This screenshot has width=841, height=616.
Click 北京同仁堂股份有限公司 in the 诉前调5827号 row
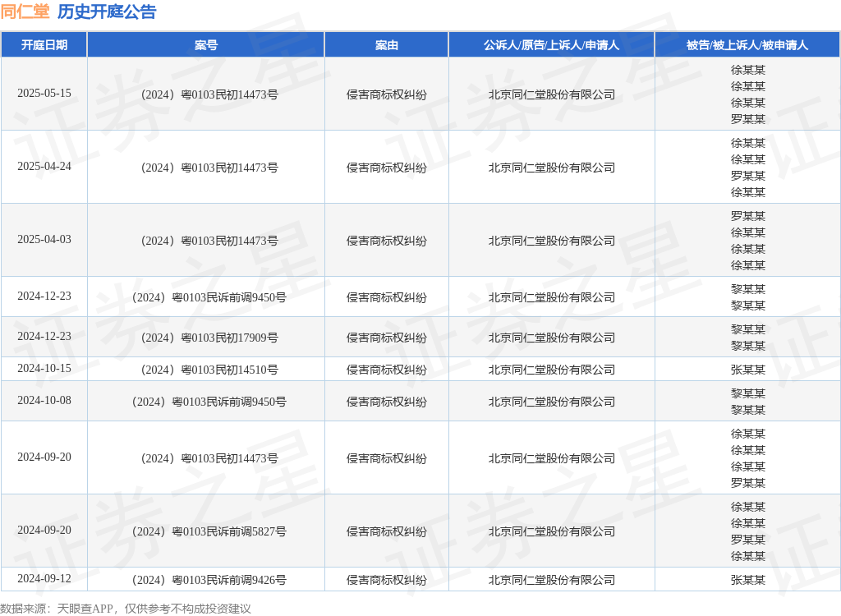[551, 531]
